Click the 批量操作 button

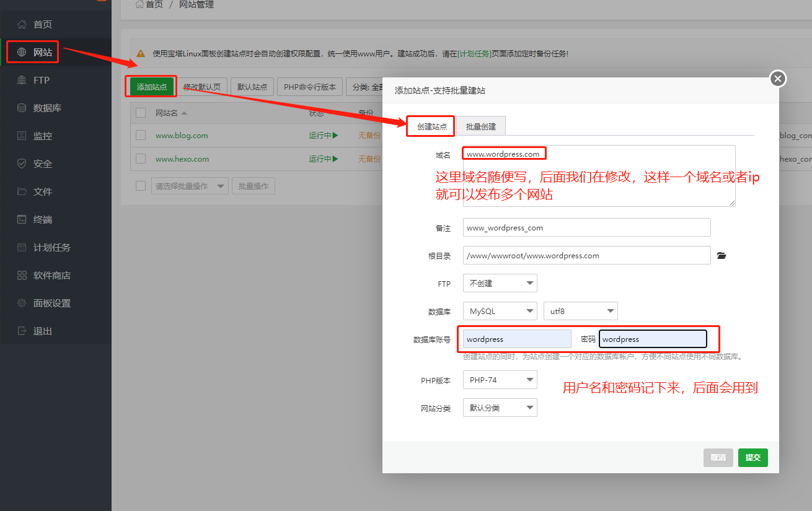pyautogui.click(x=254, y=186)
